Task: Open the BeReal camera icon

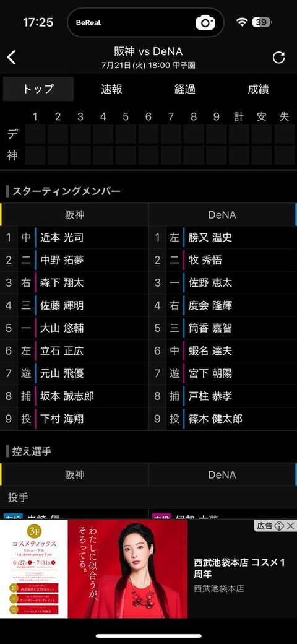Action: (x=205, y=22)
